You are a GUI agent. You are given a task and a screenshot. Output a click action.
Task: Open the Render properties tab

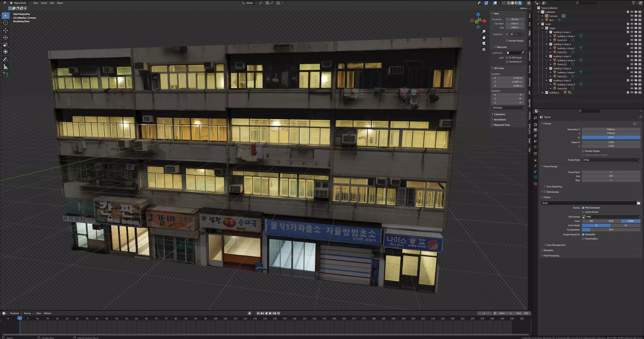[535, 124]
